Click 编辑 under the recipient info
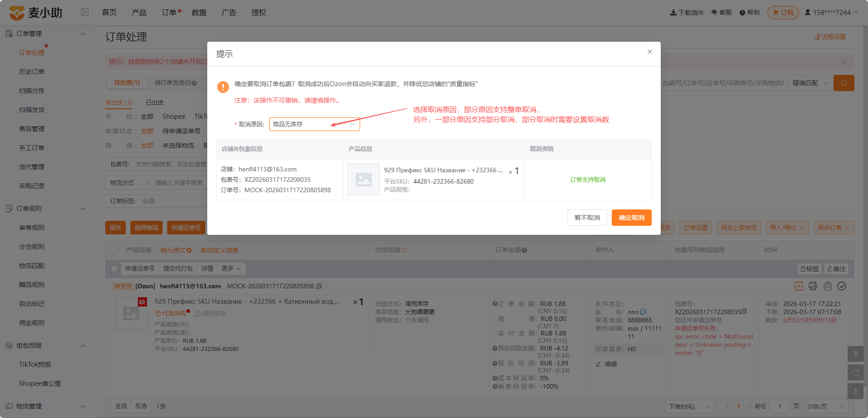868x418 pixels. click(x=606, y=364)
